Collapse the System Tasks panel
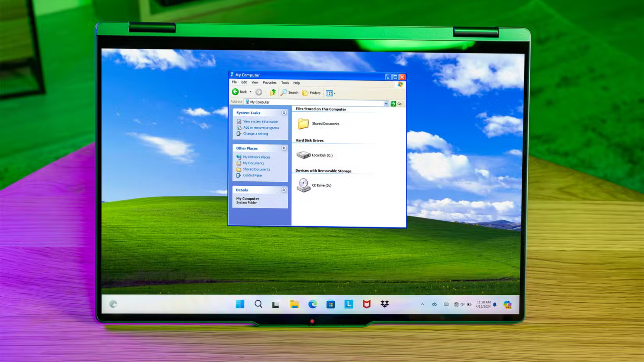The height and width of the screenshot is (362, 644). (283, 113)
